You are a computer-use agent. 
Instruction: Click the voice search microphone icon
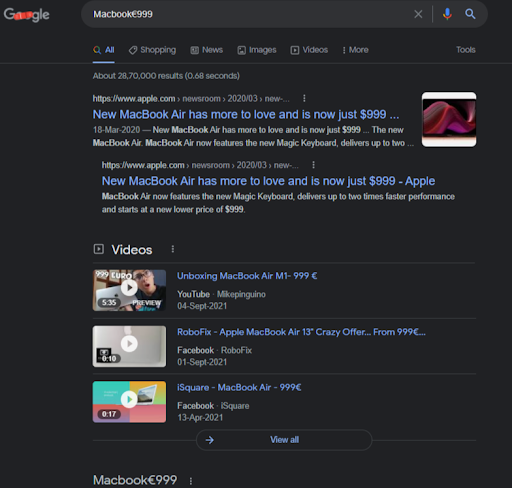click(x=447, y=14)
